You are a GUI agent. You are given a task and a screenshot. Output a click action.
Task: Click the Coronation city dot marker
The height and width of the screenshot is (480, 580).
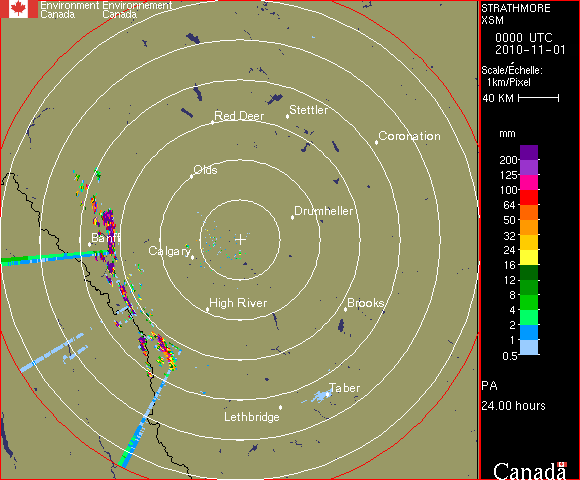[x=377, y=142]
